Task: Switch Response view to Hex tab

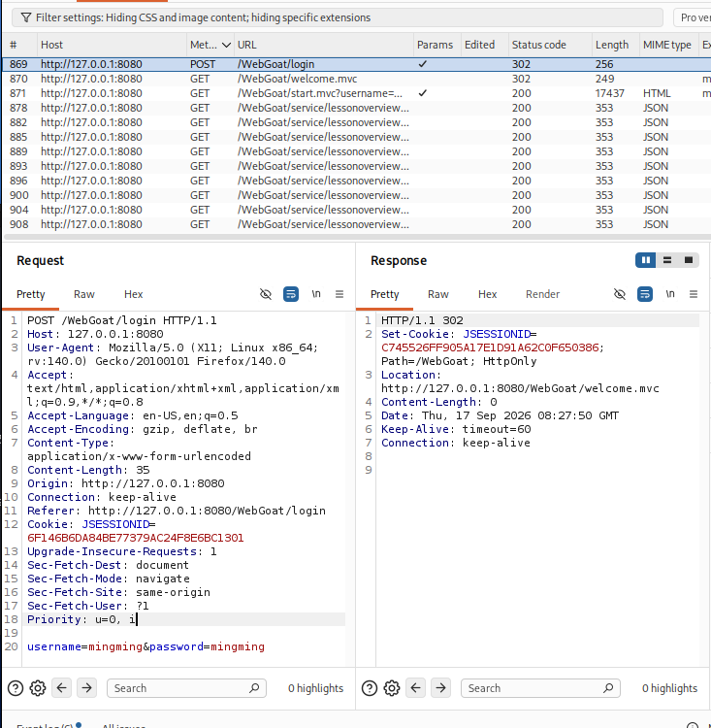Action: click(x=488, y=294)
